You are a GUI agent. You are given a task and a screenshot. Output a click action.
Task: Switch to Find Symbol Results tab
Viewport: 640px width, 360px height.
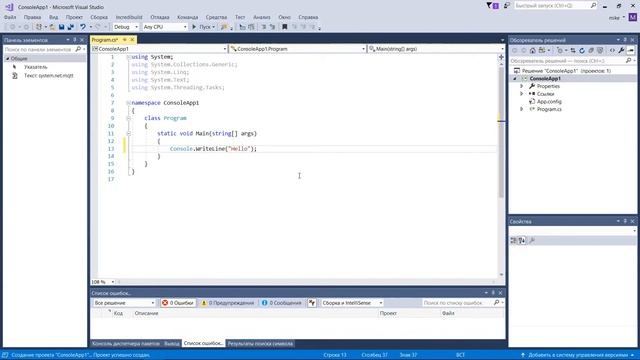[260, 344]
